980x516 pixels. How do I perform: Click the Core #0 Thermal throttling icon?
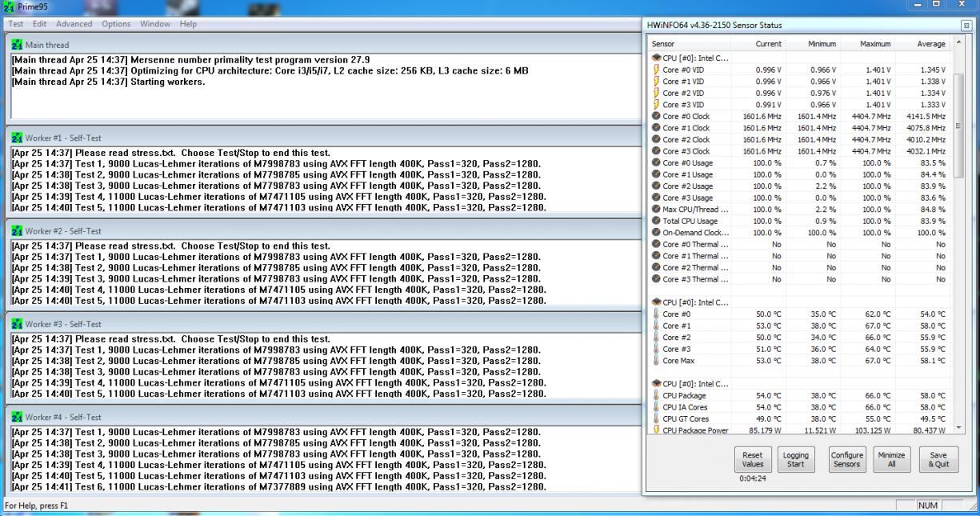coord(656,244)
